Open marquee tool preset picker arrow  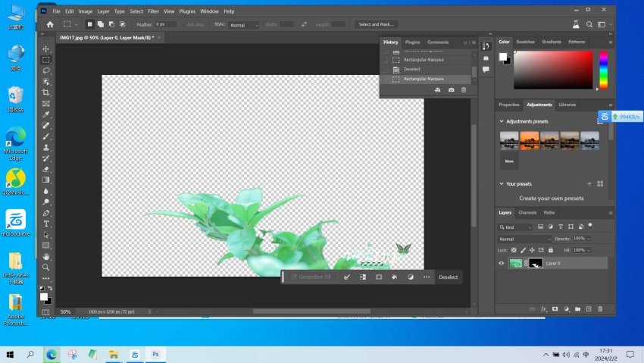tap(76, 25)
